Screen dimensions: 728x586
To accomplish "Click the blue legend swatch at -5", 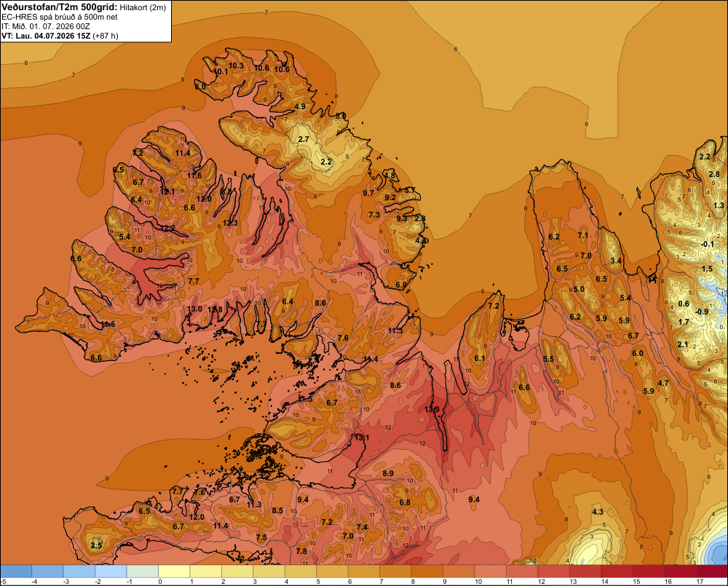I will [x=16, y=571].
